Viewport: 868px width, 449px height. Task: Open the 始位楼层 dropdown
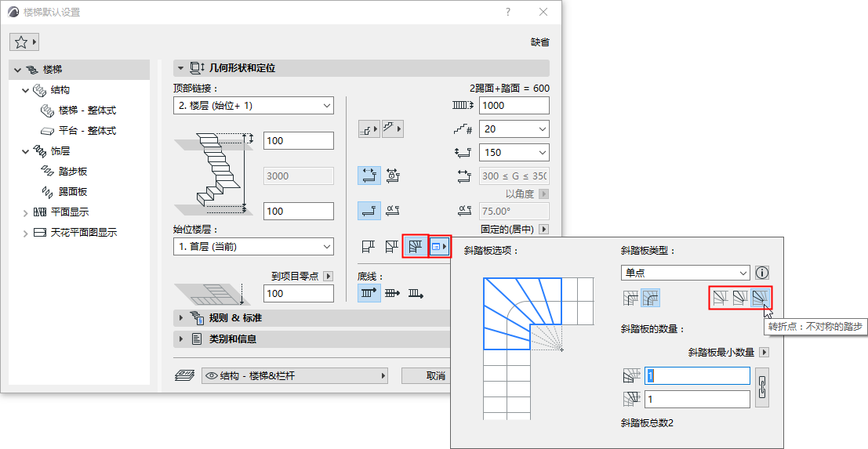pos(253,247)
